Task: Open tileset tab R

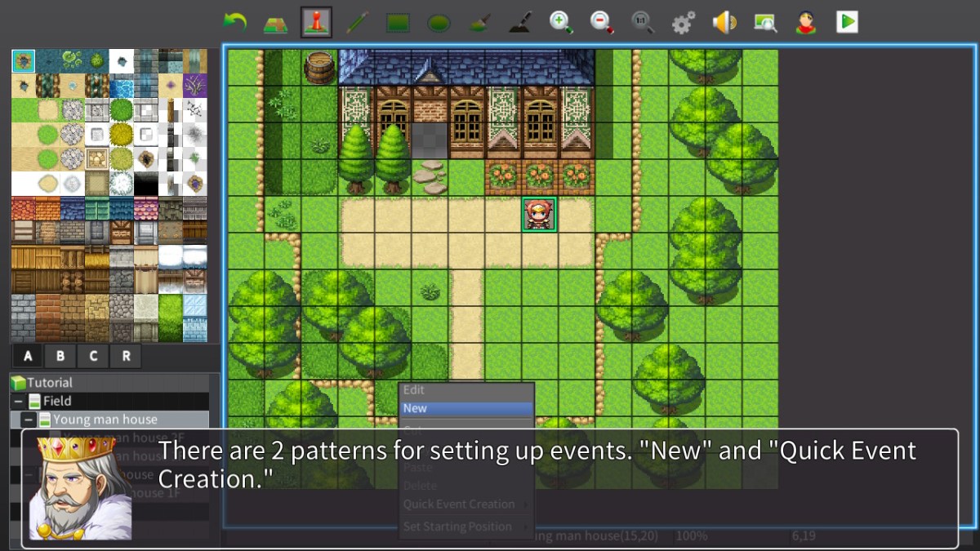Action: [x=126, y=356]
